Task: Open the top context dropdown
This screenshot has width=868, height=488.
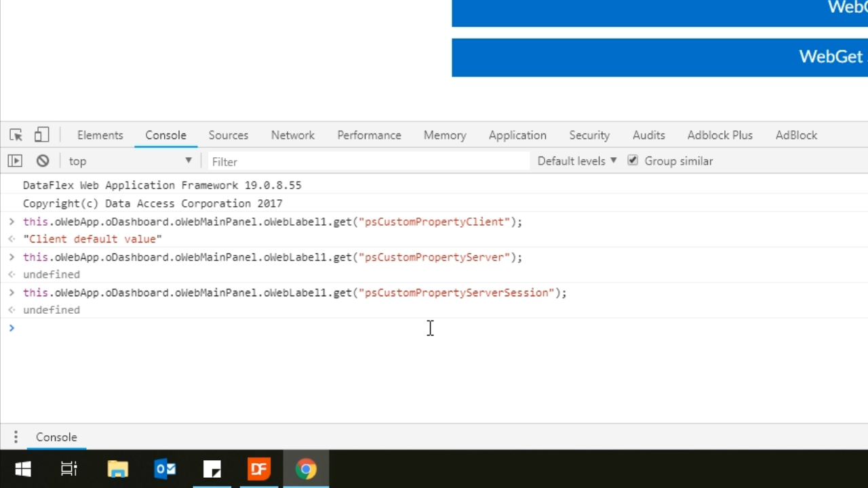Action: point(130,161)
